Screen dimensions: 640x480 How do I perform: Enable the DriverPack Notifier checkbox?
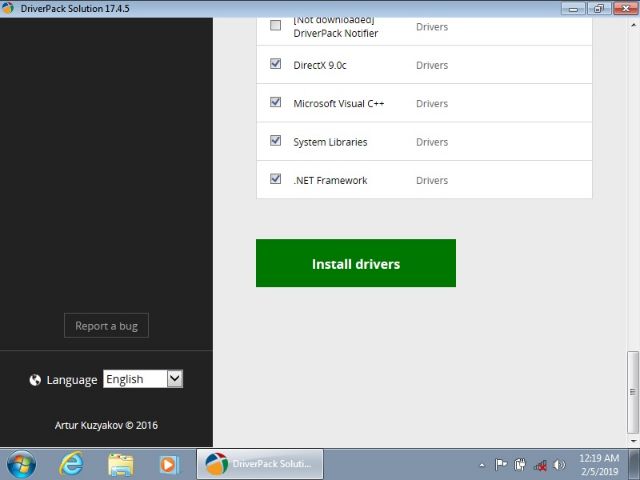tap(276, 26)
